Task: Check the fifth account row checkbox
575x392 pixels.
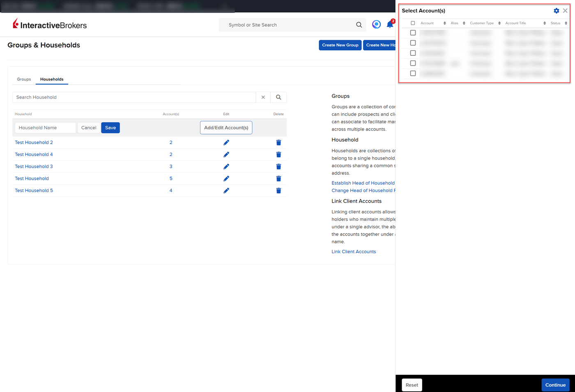Action: click(413, 73)
